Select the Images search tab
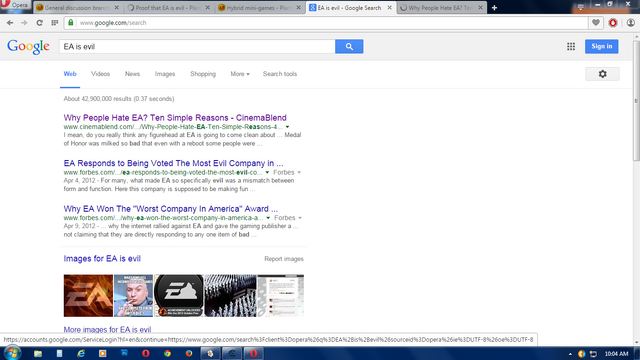Image resolution: width=640 pixels, height=360 pixels. [x=165, y=74]
